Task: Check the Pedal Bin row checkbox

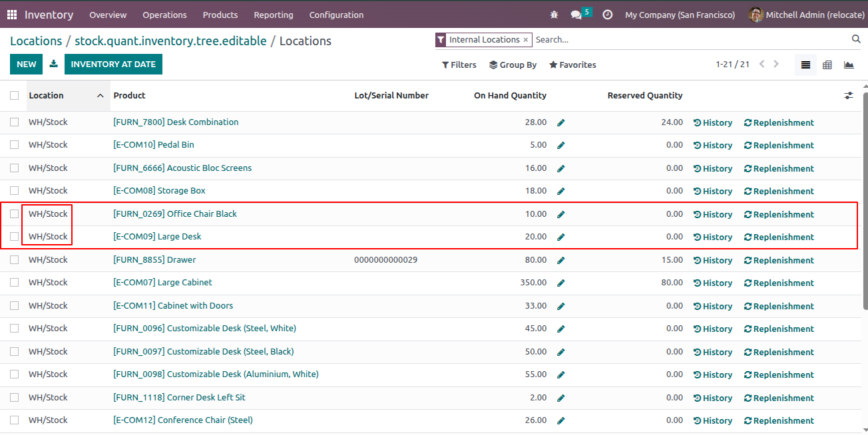Action: pyautogui.click(x=15, y=145)
